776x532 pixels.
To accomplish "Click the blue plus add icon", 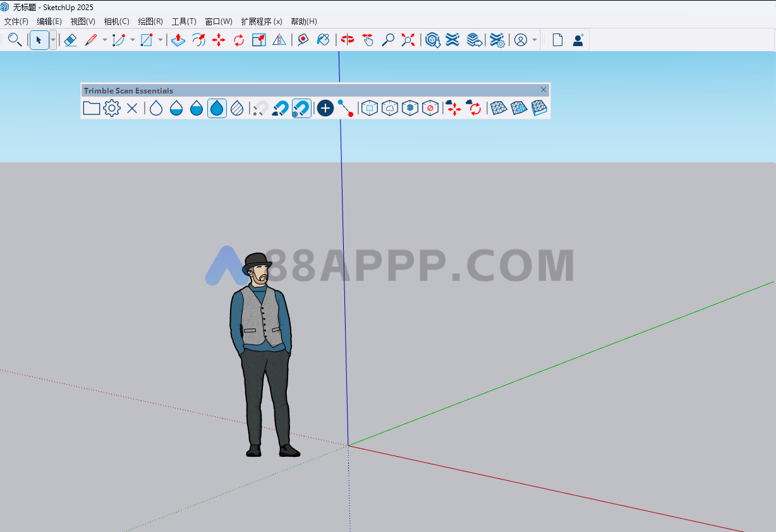I will coord(325,108).
